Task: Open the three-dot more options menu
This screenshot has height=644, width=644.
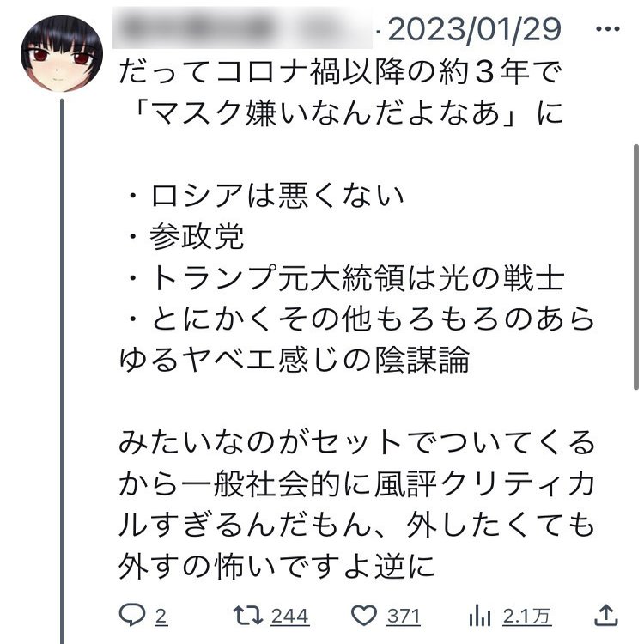Action: click(x=607, y=29)
